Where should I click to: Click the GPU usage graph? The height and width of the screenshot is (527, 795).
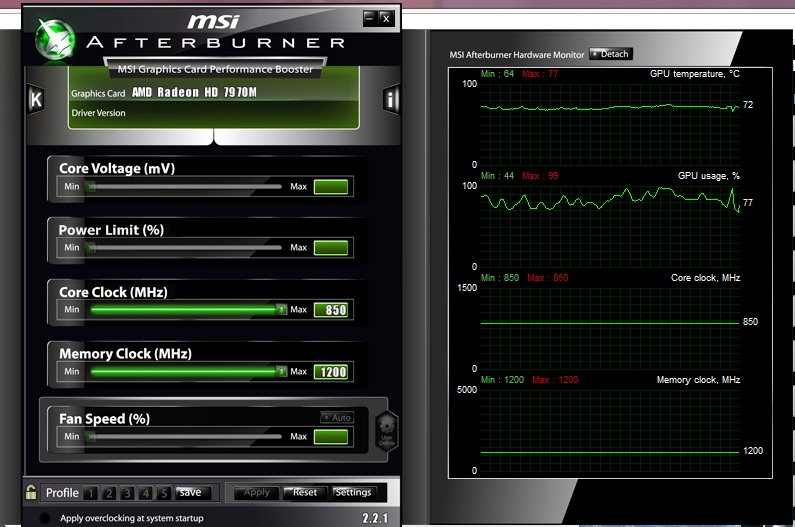tap(610, 226)
